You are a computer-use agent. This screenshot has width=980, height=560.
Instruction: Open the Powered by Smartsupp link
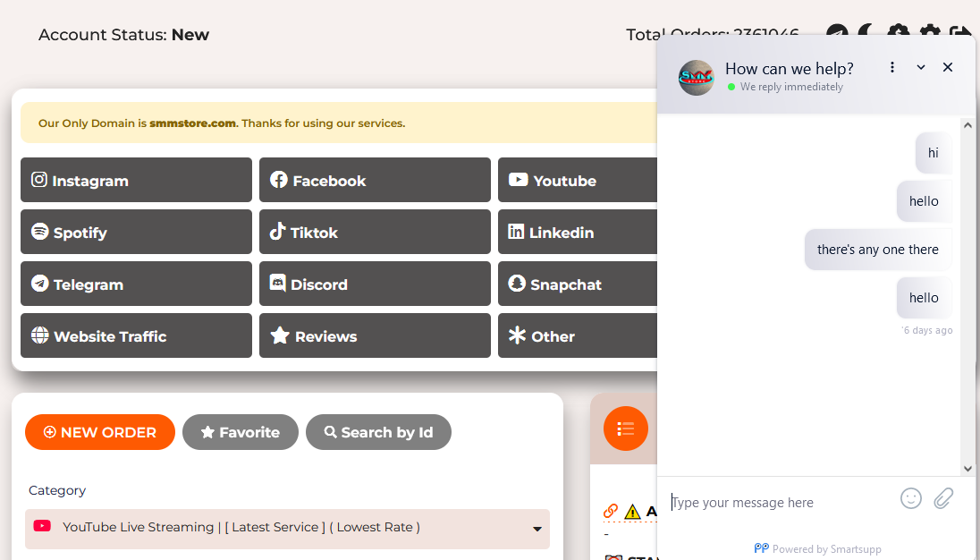pos(817,548)
